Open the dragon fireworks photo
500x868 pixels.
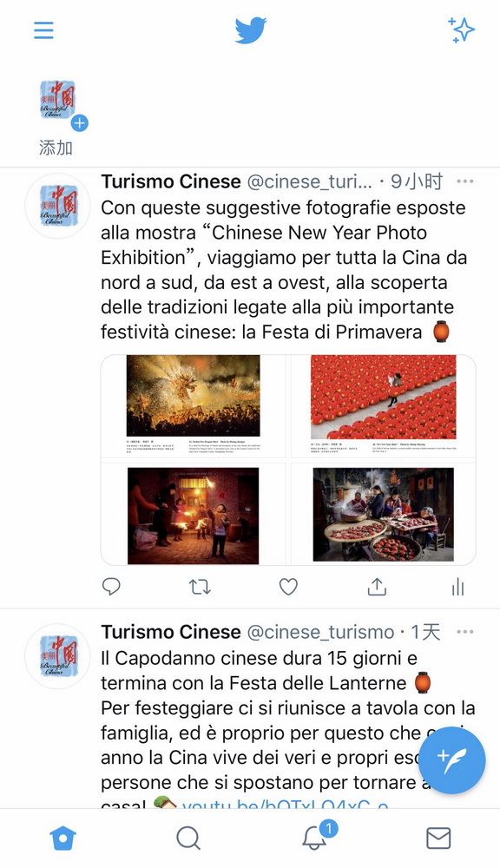pyautogui.click(x=194, y=406)
